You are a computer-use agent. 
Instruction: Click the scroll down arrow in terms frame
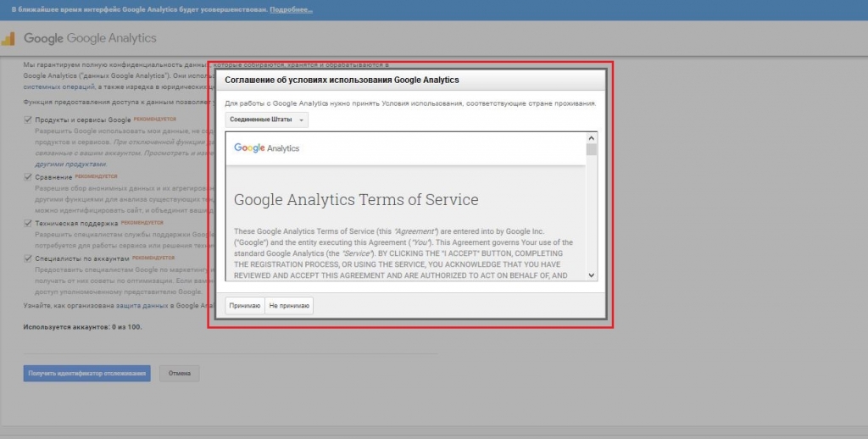pos(591,275)
